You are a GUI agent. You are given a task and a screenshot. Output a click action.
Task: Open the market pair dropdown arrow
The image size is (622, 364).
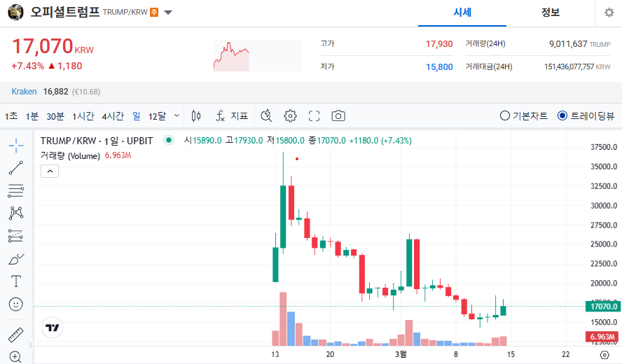pyautogui.click(x=168, y=13)
